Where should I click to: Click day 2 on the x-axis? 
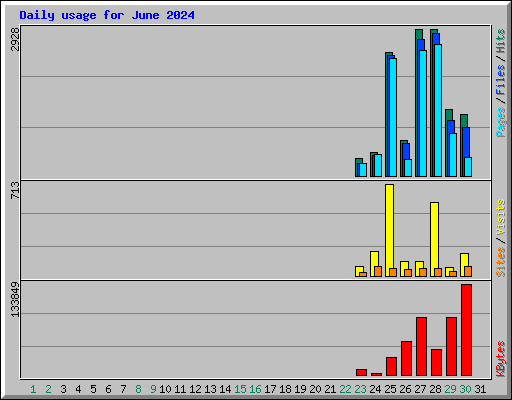48,389
